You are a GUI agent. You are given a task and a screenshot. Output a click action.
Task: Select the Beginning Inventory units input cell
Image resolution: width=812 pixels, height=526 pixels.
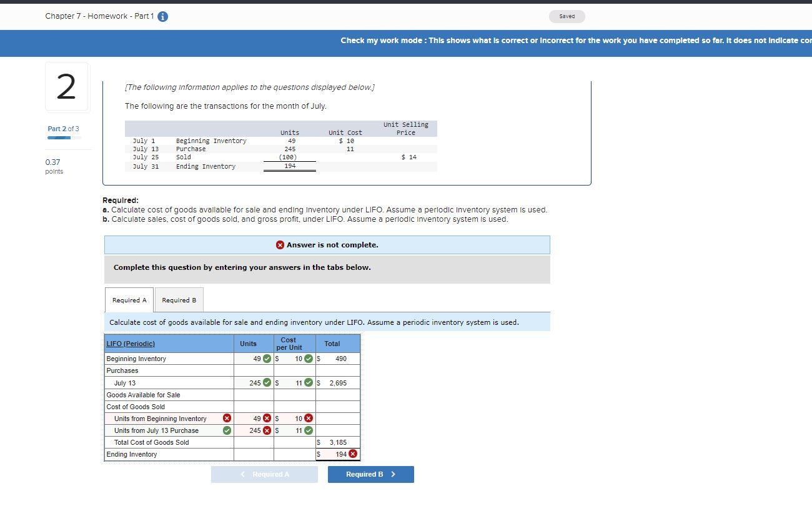[254, 359]
